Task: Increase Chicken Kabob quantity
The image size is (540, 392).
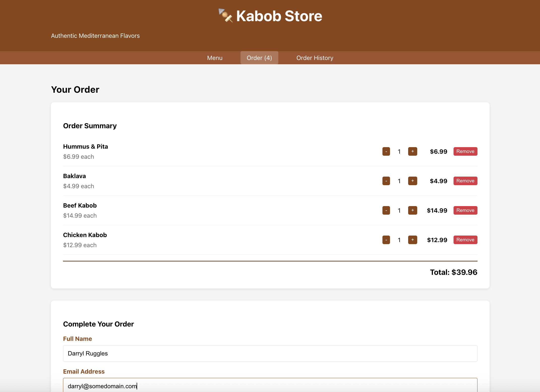Action: tap(412, 240)
